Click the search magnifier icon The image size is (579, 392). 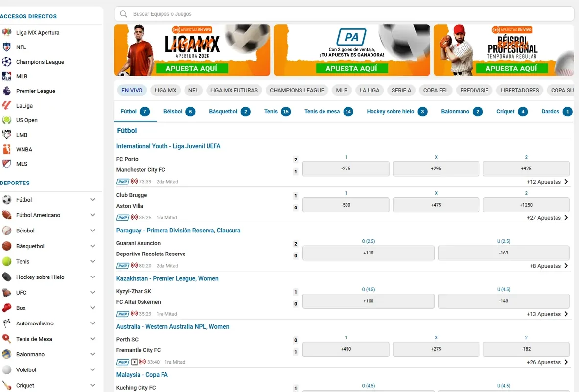tap(124, 14)
